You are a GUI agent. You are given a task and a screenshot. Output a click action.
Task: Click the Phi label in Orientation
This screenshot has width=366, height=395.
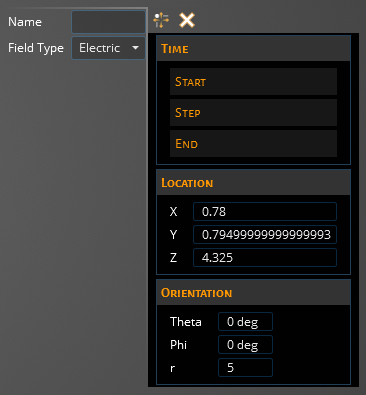pyautogui.click(x=178, y=345)
